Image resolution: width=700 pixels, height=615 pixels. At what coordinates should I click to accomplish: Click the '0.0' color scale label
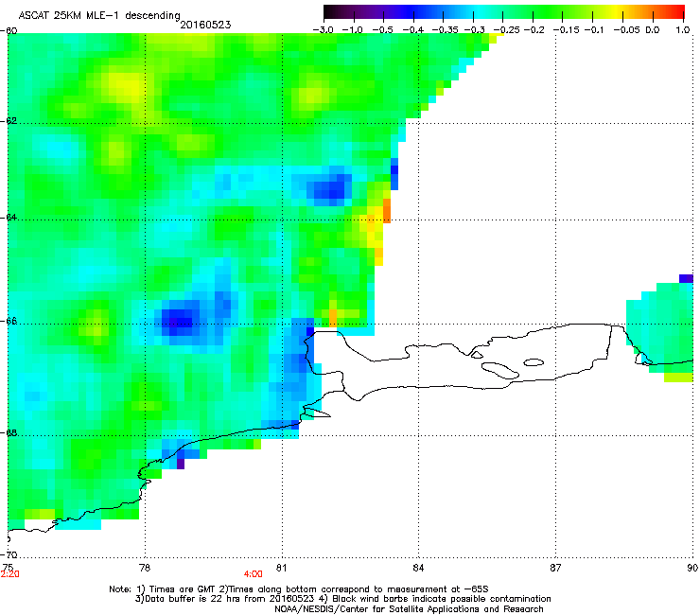[653, 30]
